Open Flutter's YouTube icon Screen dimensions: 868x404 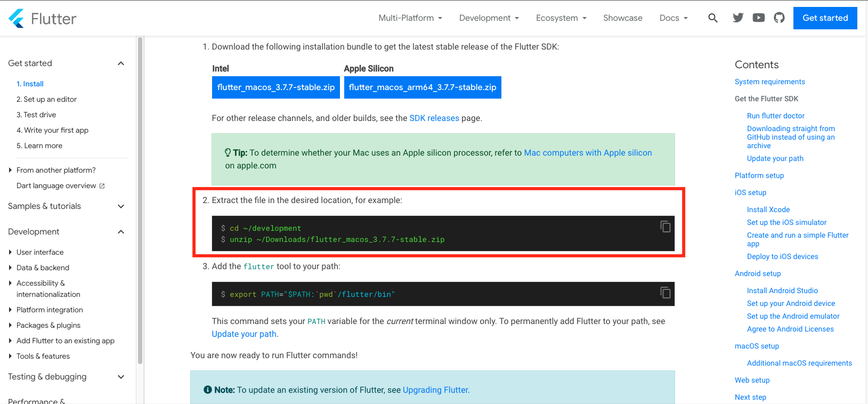point(759,18)
